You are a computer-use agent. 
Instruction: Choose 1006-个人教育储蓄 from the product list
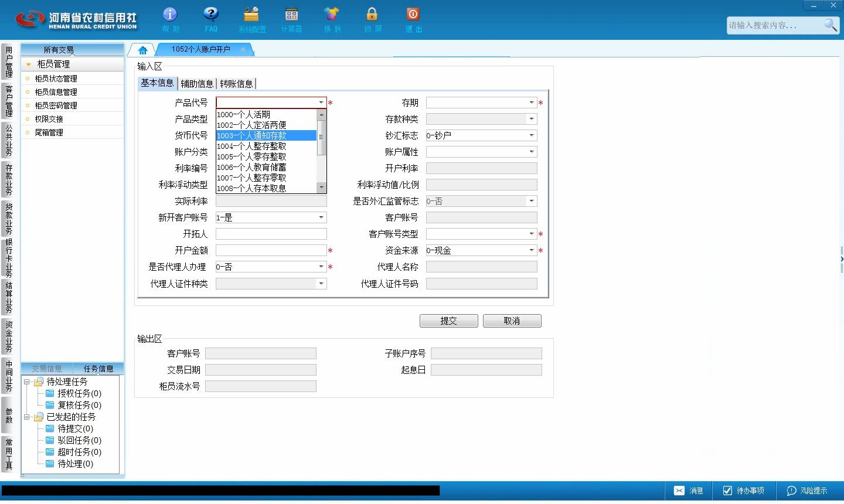pyautogui.click(x=266, y=168)
